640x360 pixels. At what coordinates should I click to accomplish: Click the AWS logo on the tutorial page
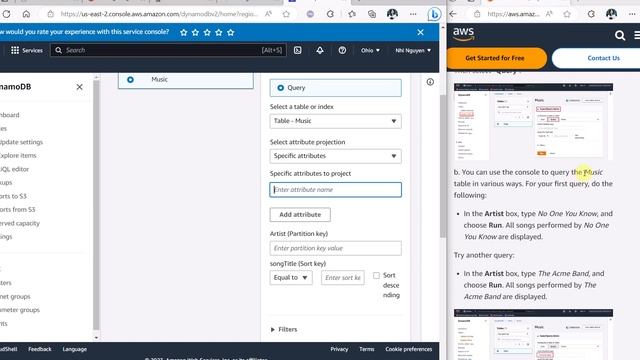click(464, 34)
